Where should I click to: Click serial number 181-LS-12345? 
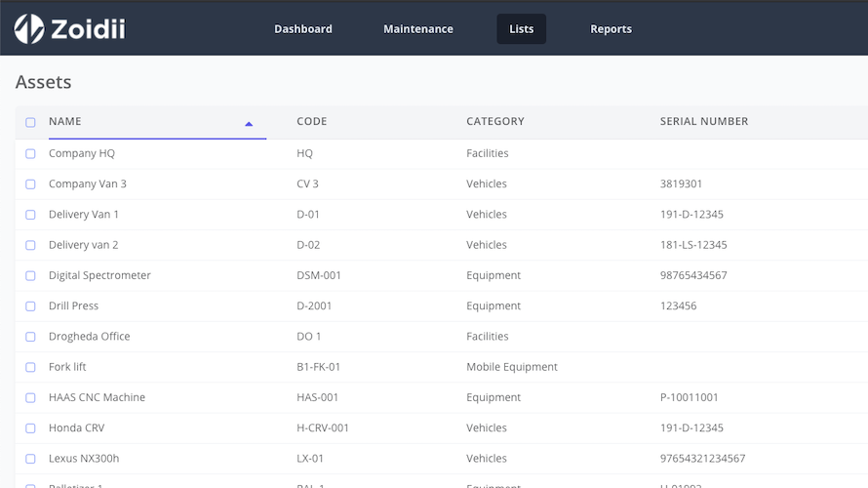point(693,245)
